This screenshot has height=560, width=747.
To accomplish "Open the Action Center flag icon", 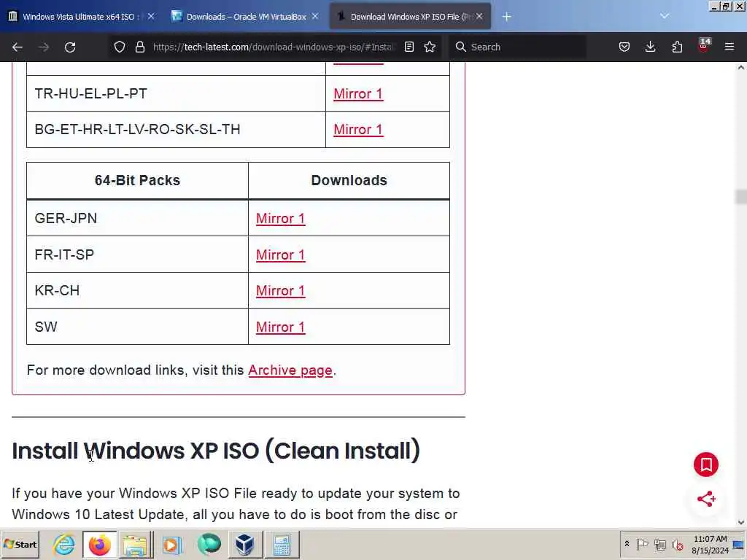I will (x=642, y=544).
